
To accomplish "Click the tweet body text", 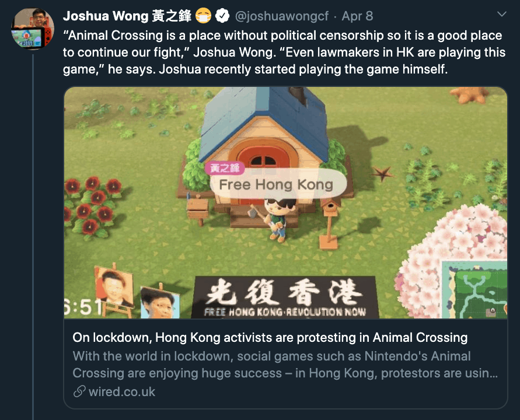I will coord(284,52).
